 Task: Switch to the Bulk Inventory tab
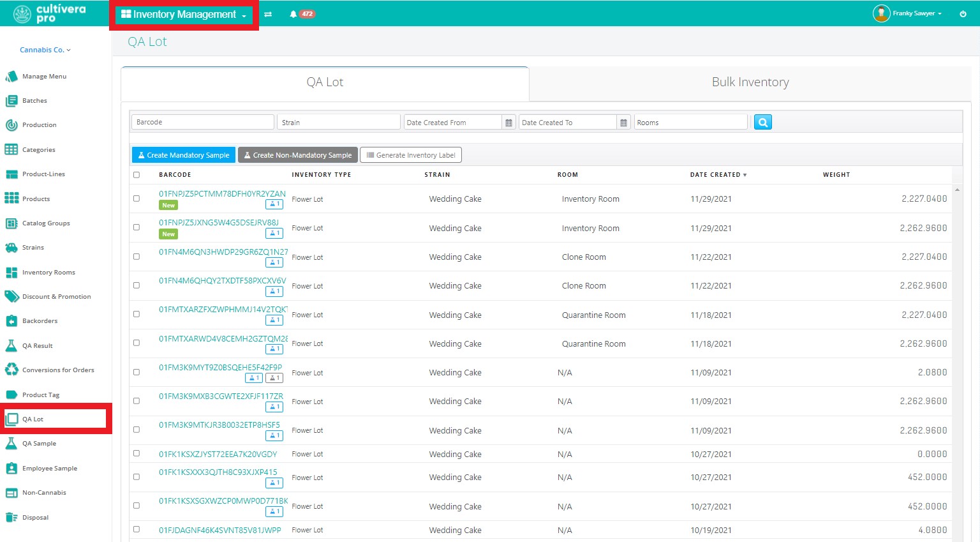(750, 82)
